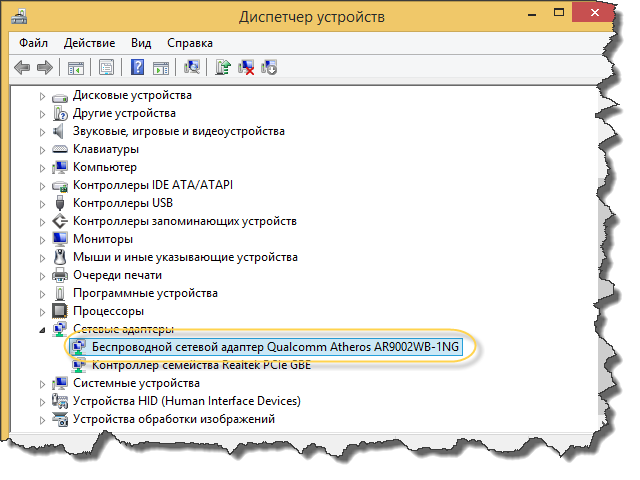
Task: Click the Uninstall device icon with red X
Action: pos(246,67)
